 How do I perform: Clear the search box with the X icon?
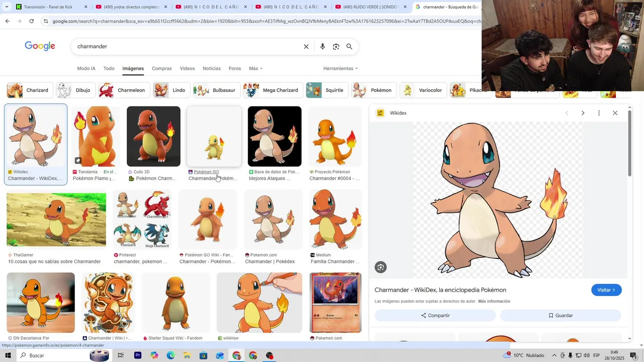[306, 46]
